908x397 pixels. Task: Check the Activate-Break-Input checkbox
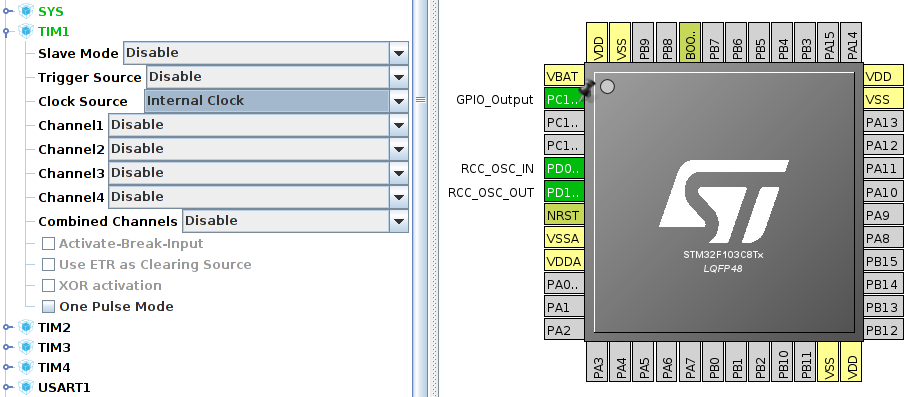pos(49,244)
